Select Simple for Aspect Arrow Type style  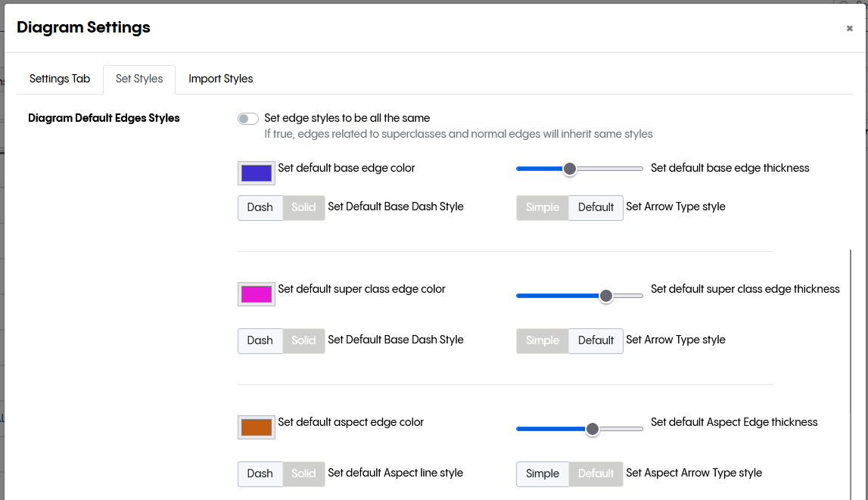[x=542, y=474]
